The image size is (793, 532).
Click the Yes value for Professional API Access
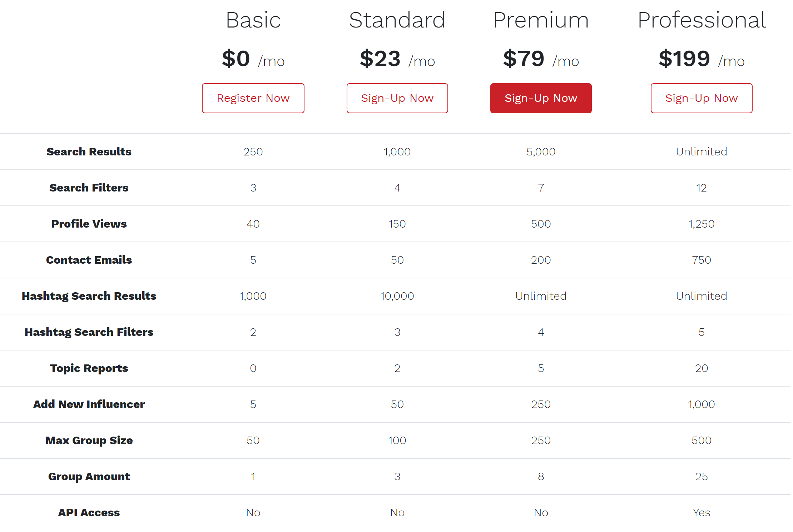point(702,512)
